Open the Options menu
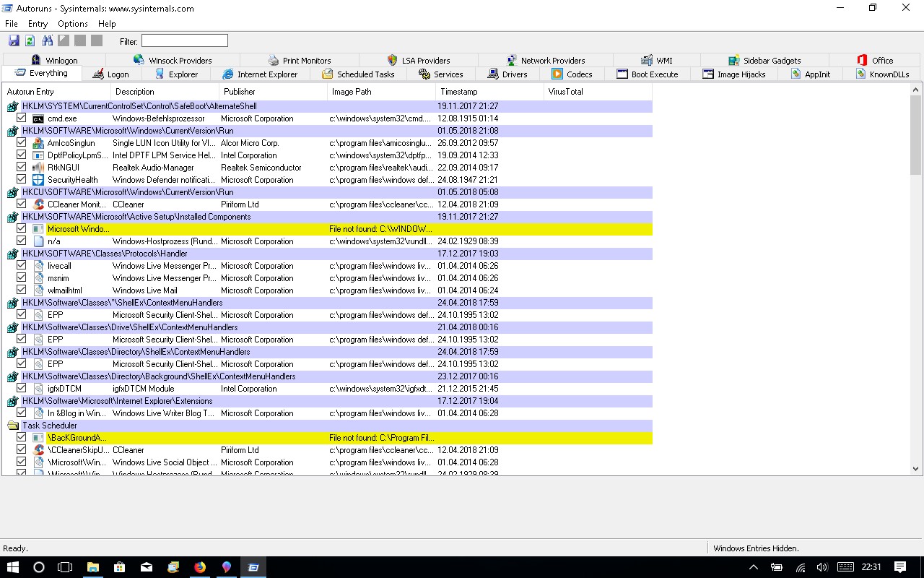Viewport: 924px width, 578px height. (73, 24)
